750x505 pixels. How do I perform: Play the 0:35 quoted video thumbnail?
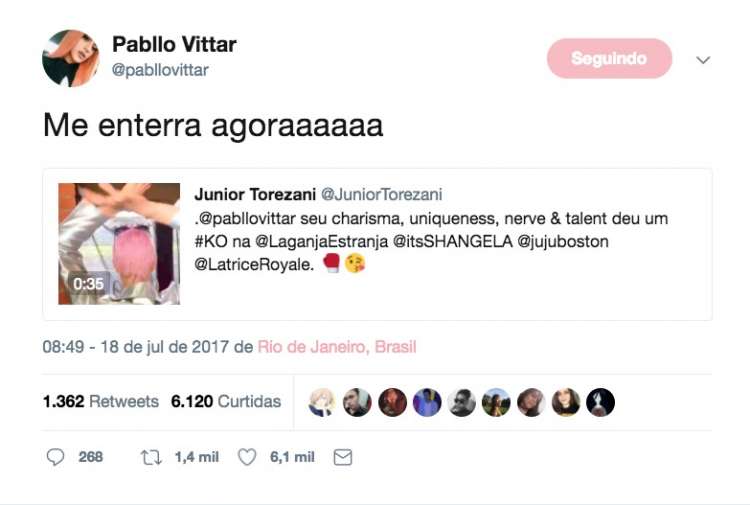[119, 243]
